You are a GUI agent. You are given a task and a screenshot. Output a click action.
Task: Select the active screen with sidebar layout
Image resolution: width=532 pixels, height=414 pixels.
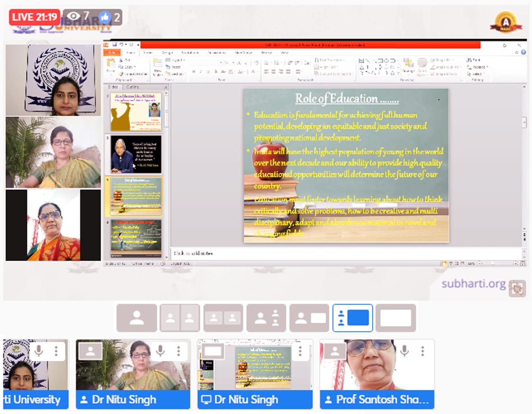pos(353,318)
